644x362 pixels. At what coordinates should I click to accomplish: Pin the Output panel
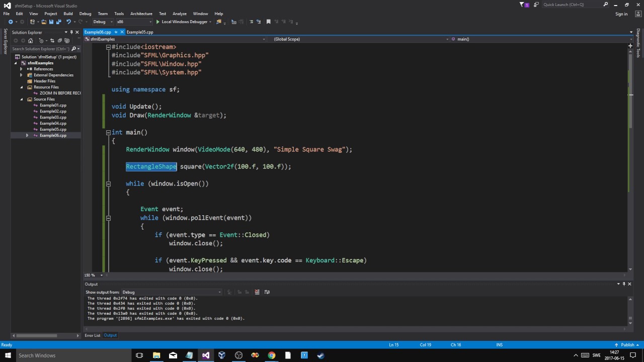[x=624, y=284]
